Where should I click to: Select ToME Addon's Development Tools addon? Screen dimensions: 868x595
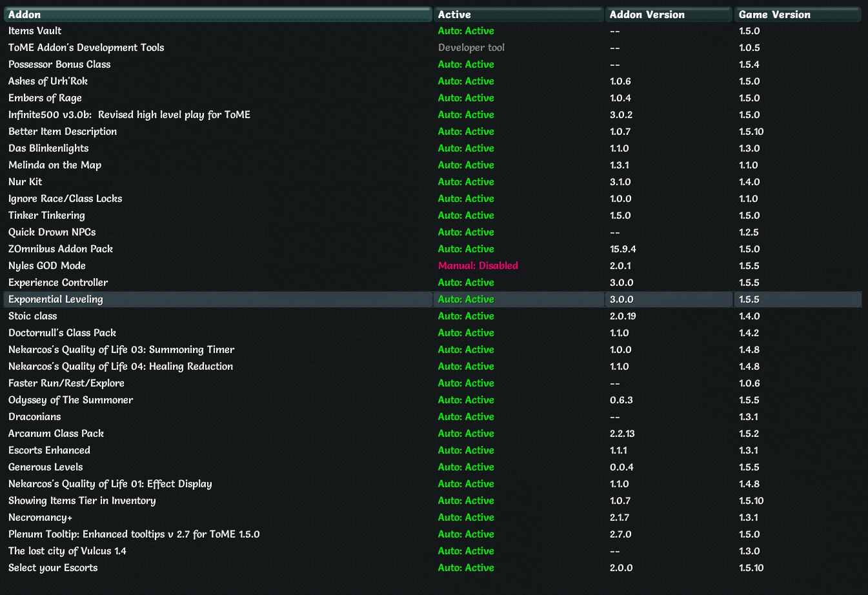point(86,48)
